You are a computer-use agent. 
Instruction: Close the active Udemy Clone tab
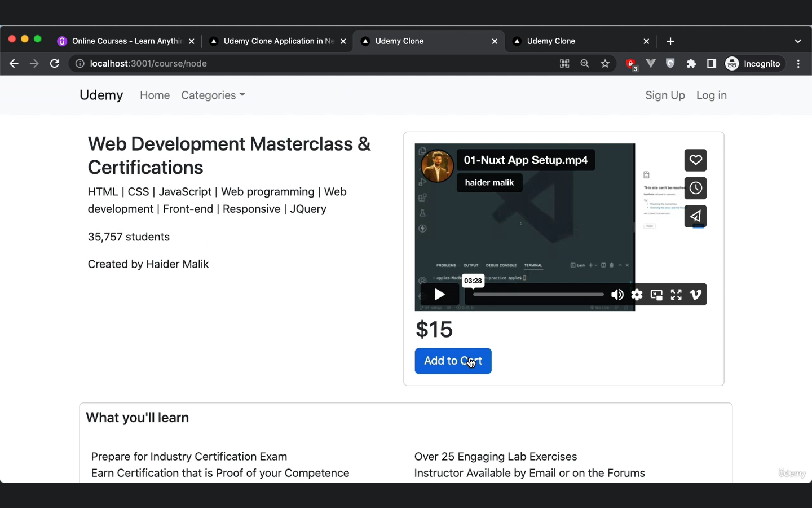tap(495, 41)
